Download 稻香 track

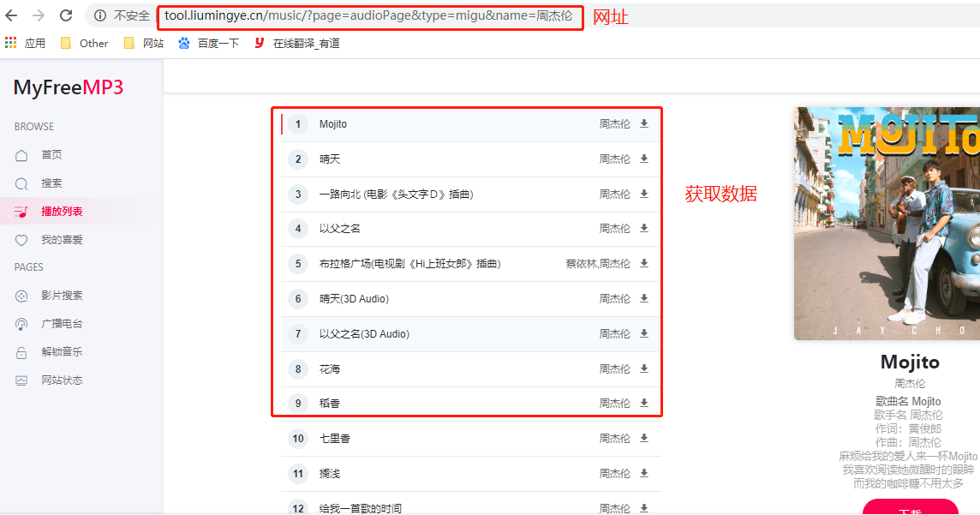click(643, 403)
